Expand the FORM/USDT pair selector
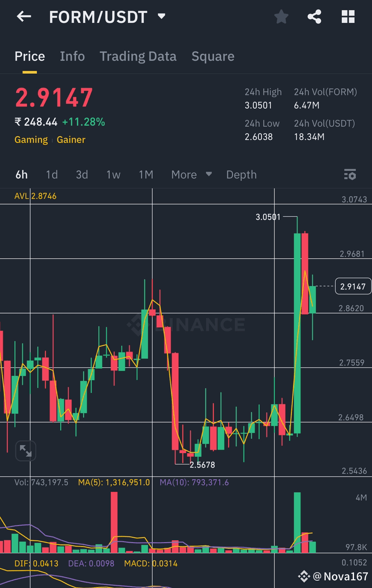The image size is (372, 588). pos(162,17)
